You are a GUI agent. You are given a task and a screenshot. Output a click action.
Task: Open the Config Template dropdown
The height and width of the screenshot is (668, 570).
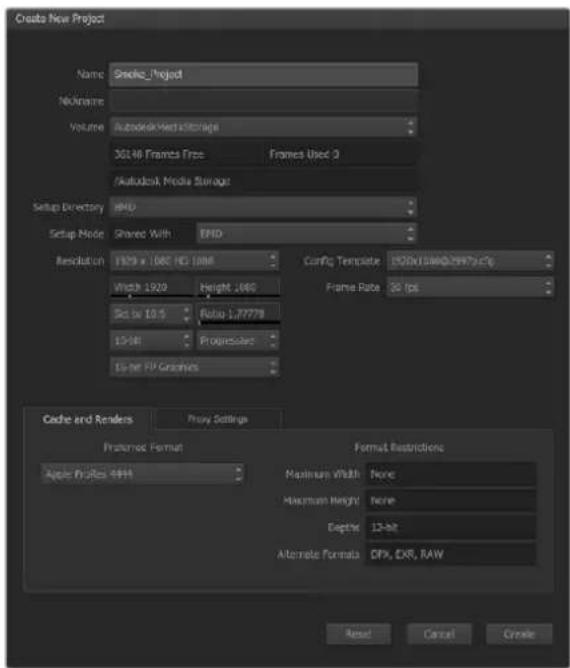(x=470, y=261)
